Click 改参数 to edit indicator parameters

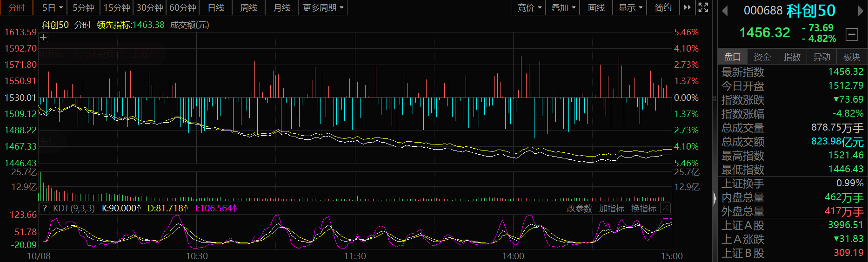tap(580, 209)
